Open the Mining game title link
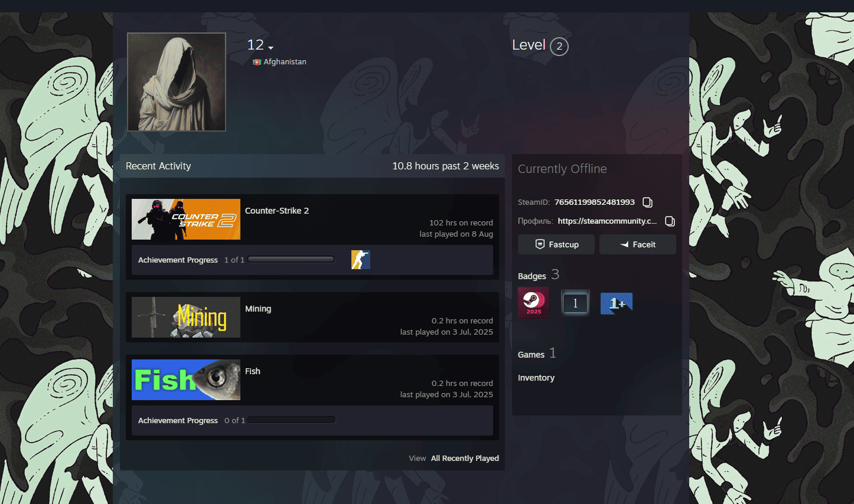854x504 pixels. (x=258, y=309)
